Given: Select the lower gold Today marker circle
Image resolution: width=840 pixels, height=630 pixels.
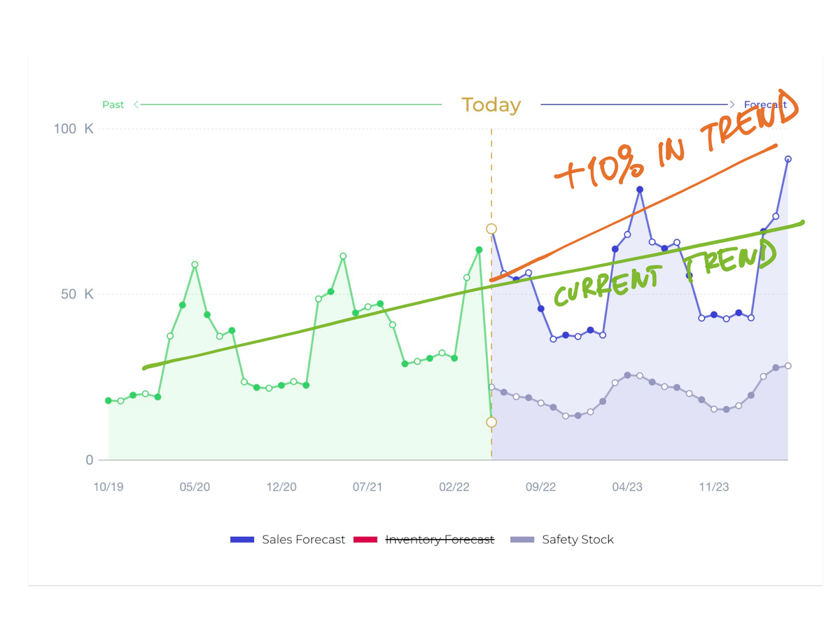Looking at the screenshot, I should (x=491, y=422).
